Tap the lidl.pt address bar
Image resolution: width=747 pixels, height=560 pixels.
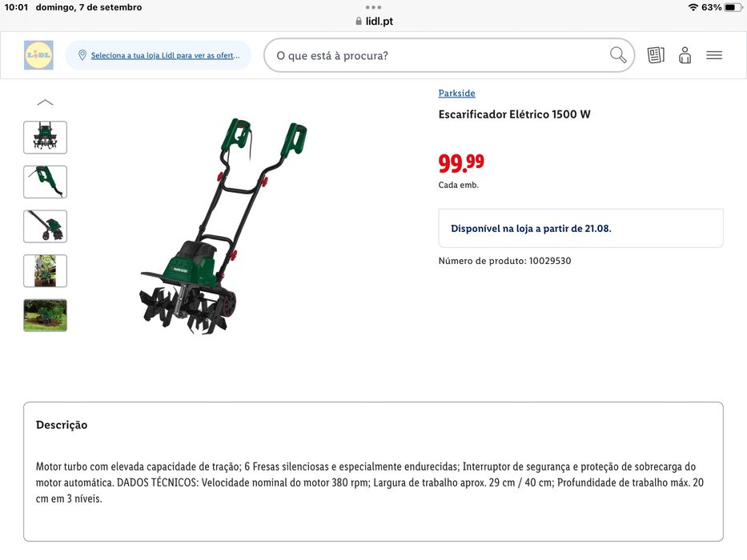[x=374, y=21]
